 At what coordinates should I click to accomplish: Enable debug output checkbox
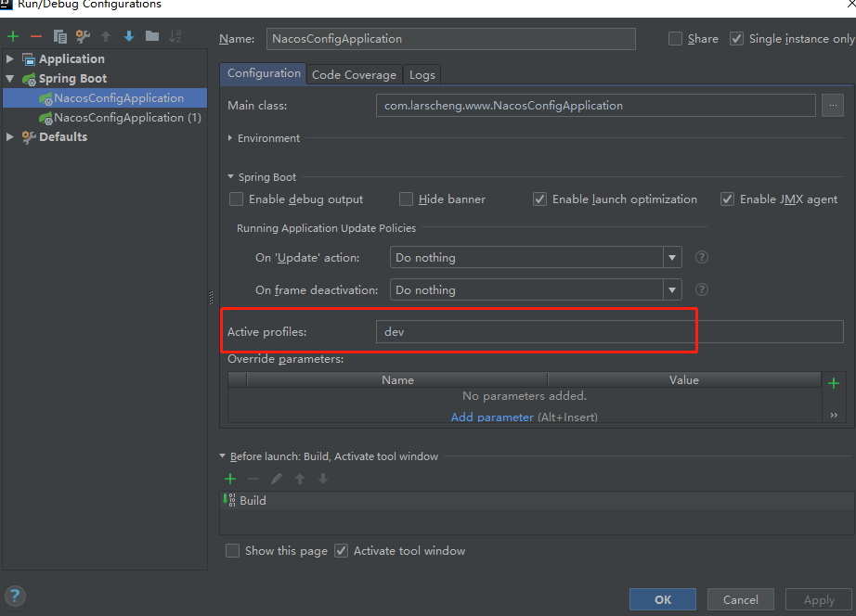tap(237, 199)
